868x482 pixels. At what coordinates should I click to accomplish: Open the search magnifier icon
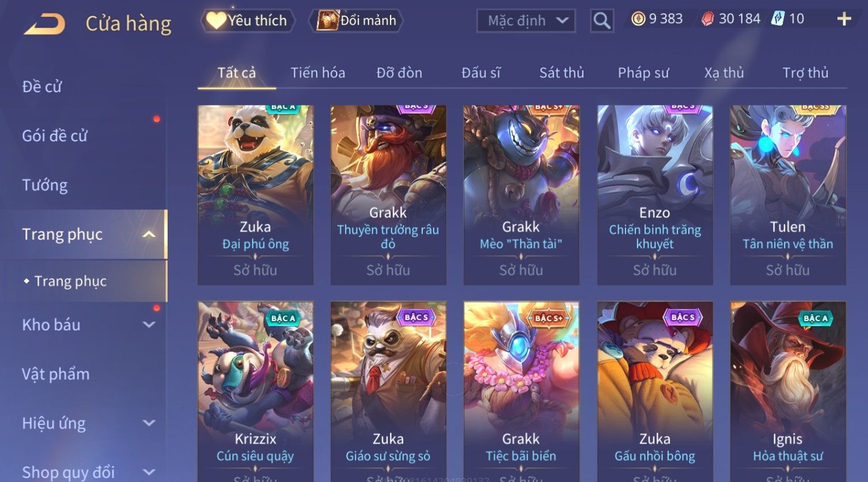[602, 21]
